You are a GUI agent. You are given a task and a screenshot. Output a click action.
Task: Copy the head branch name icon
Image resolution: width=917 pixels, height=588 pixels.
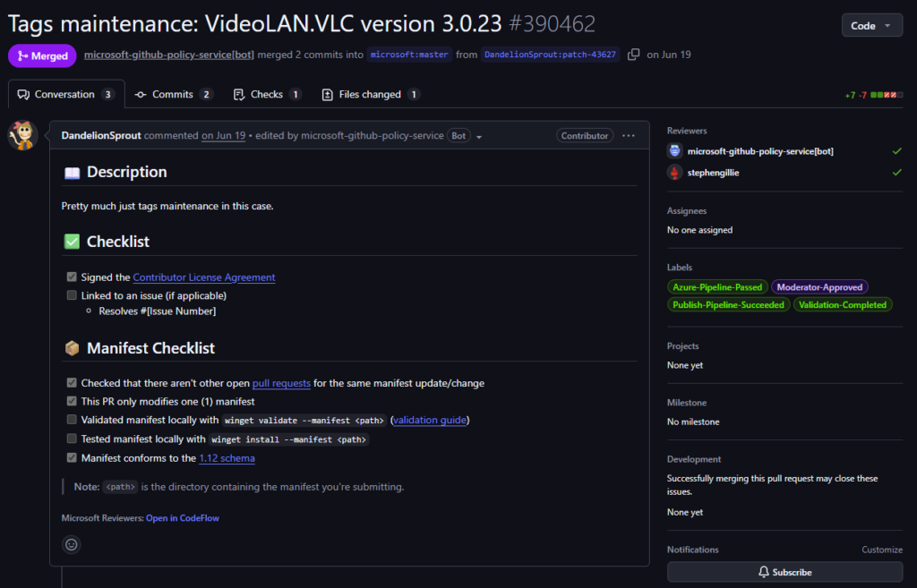(633, 55)
